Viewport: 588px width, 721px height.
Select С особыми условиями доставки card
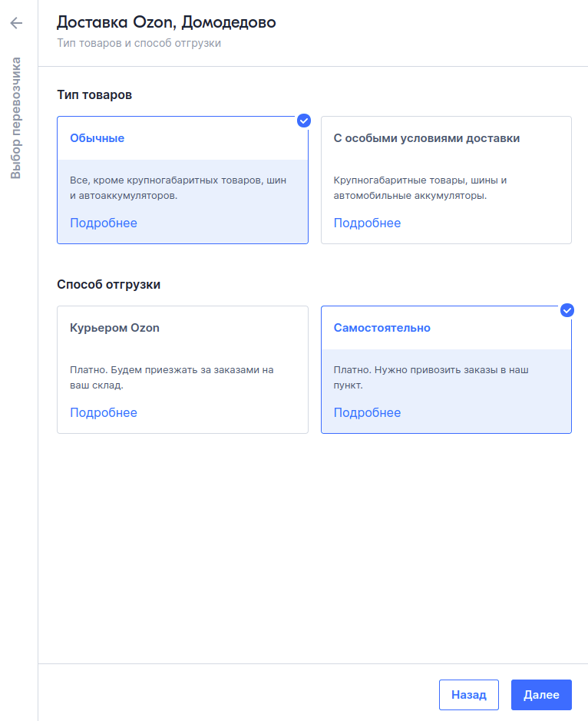click(446, 180)
